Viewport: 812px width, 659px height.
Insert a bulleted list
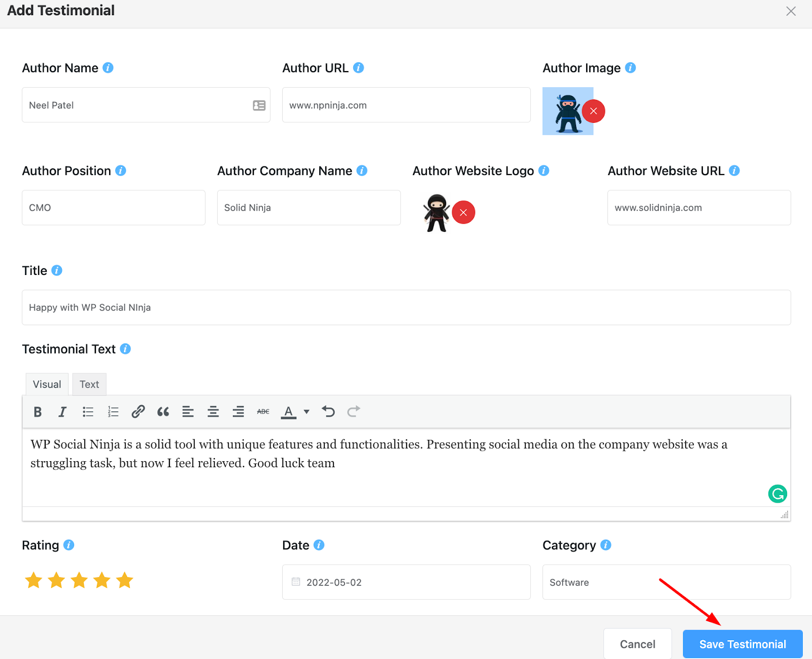tap(88, 411)
